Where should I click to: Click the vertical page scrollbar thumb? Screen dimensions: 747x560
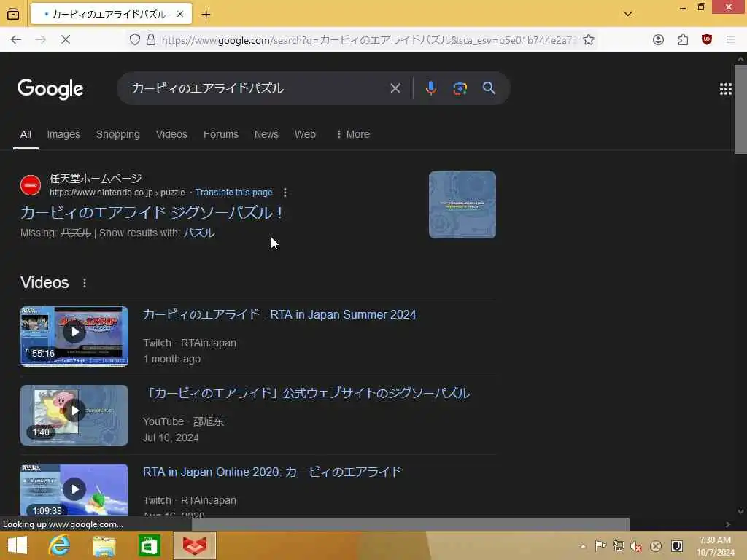pyautogui.click(x=740, y=109)
